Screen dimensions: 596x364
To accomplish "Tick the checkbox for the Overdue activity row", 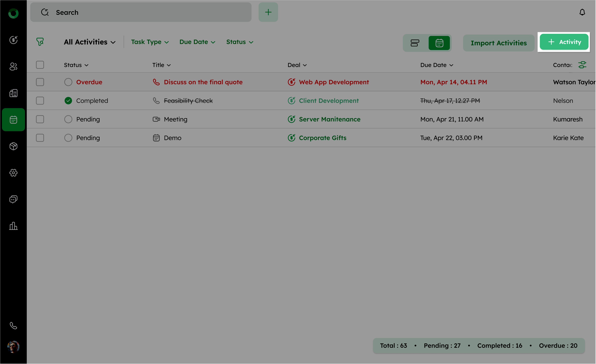I will [x=40, y=82].
